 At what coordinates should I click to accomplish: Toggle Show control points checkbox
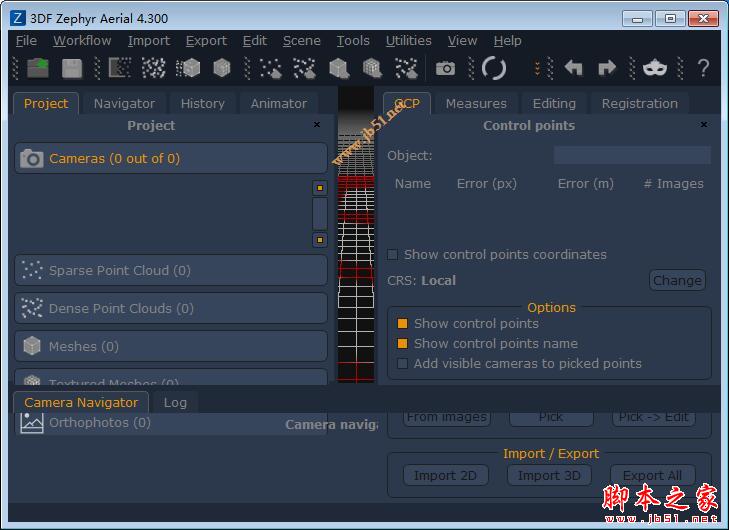pyautogui.click(x=403, y=323)
